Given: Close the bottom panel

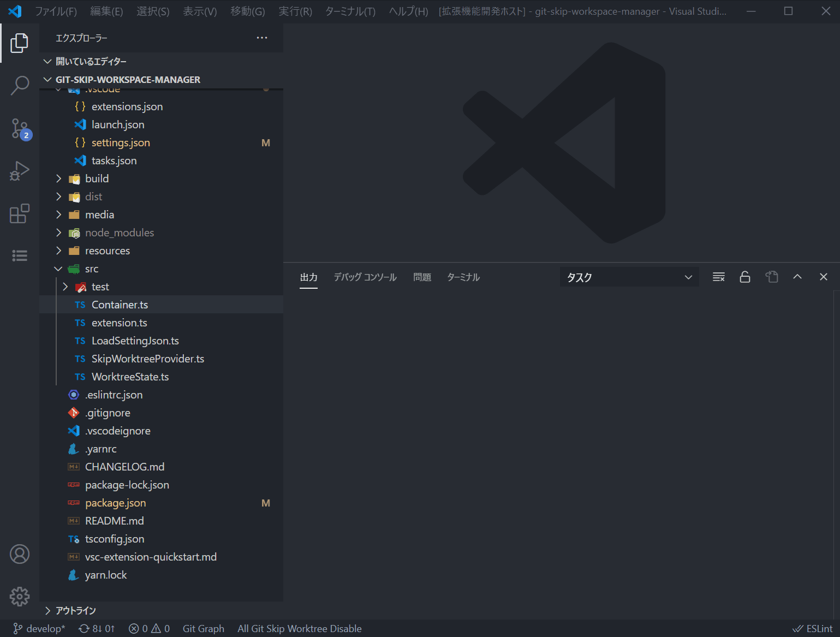Looking at the screenshot, I should pos(824,277).
